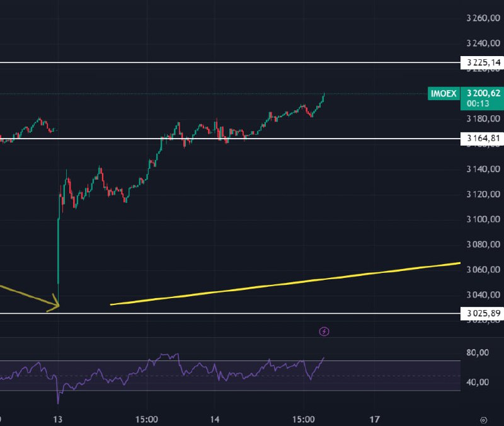The width and height of the screenshot is (504, 426).
Task: Click the price scale value 3 060,00
Action: tap(483, 270)
